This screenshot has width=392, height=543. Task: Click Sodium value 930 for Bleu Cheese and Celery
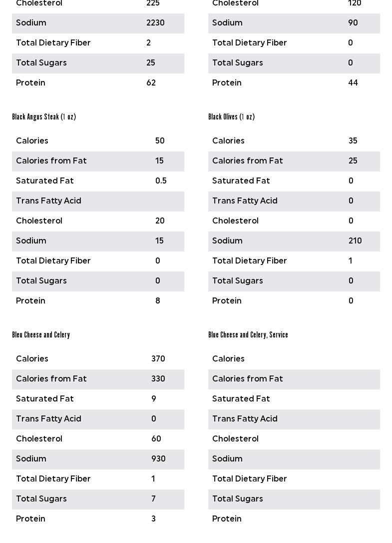click(158, 459)
